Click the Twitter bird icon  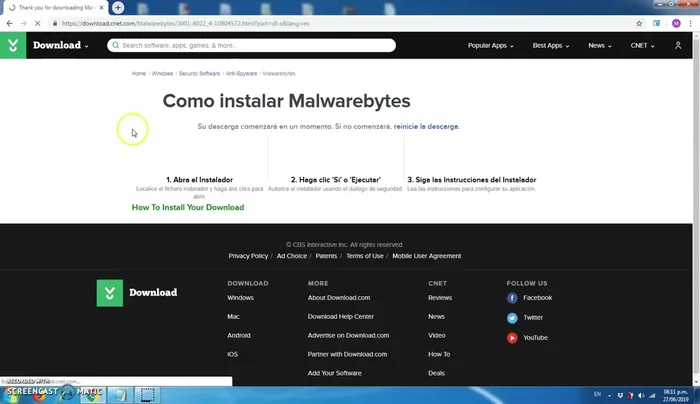tap(512, 318)
